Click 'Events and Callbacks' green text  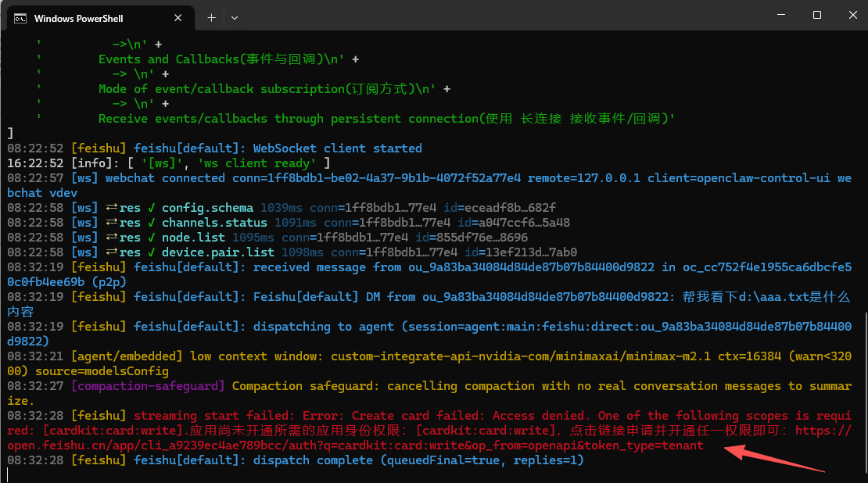pyautogui.click(x=168, y=59)
